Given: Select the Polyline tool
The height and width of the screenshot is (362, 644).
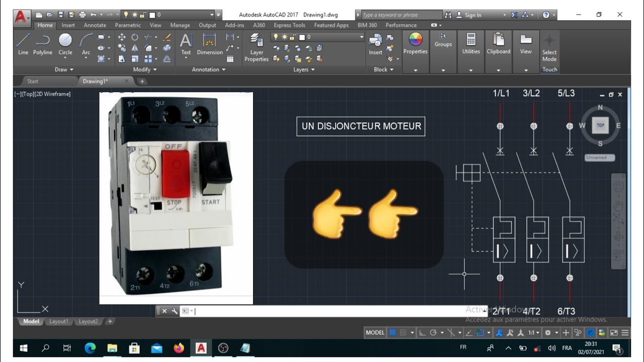Looking at the screenshot, I should point(43,44).
